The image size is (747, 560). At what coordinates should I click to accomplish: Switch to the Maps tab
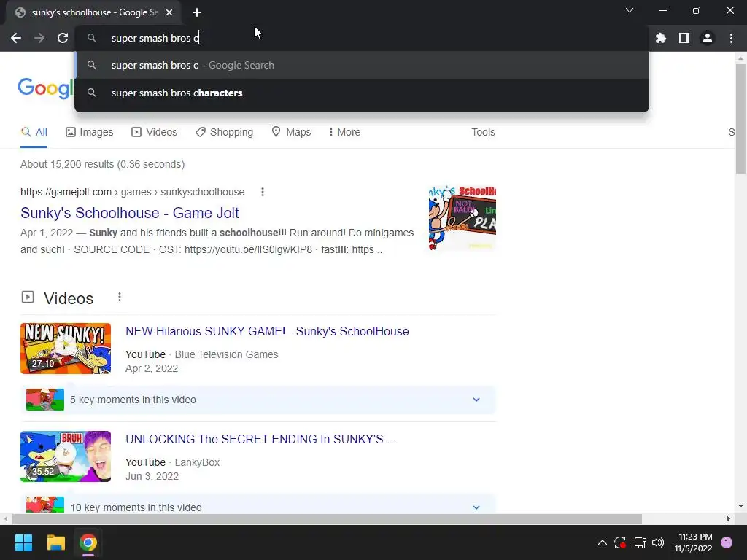[291, 132]
